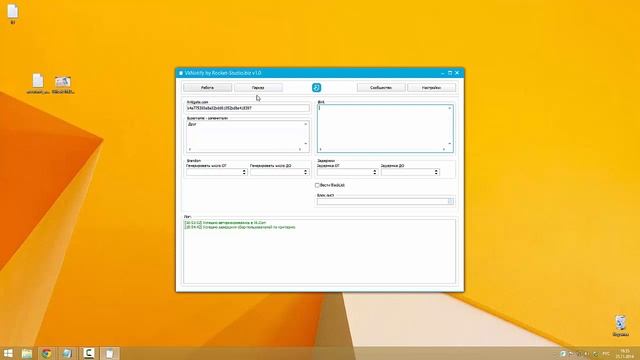Open the Camtasia C icon in taskbar
Screen dimensions: 640x360
(89, 353)
